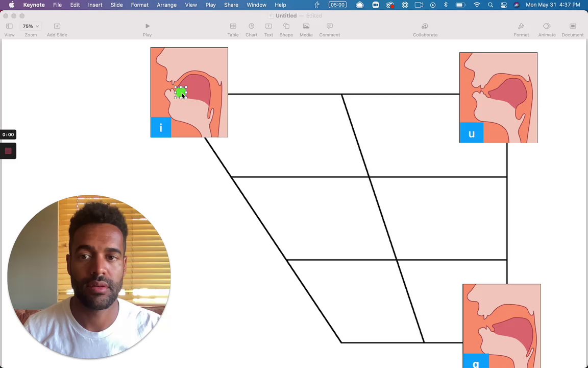Open the battery status icon
The width and height of the screenshot is (588, 368).
tap(461, 5)
